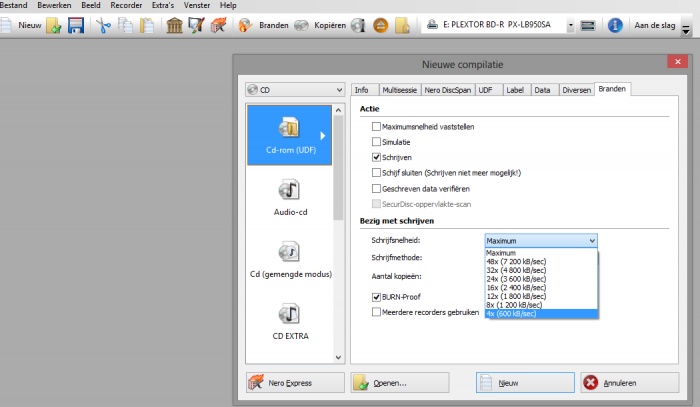Click the copy pages toolbar icon
700x407 pixels.
coord(125,25)
